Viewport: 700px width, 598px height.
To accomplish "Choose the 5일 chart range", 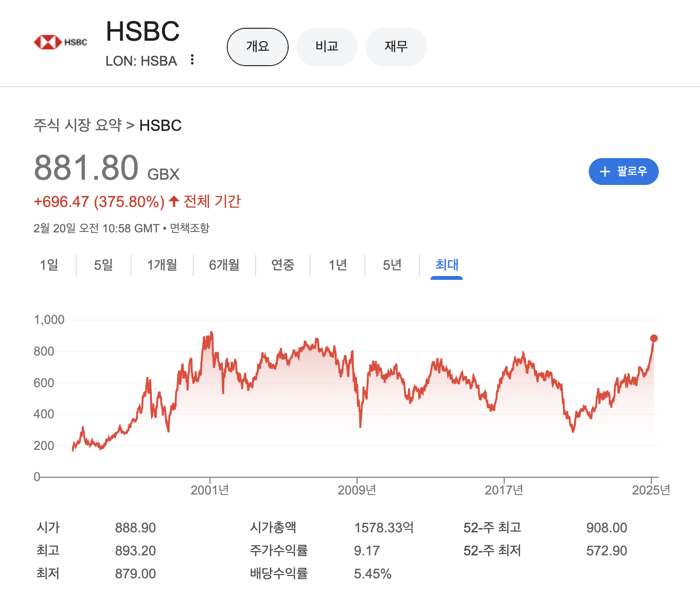I will pos(104,265).
